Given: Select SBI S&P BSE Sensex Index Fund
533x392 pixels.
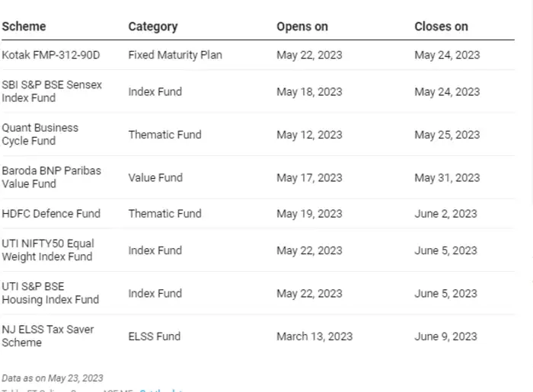Looking at the screenshot, I should coord(52,91).
